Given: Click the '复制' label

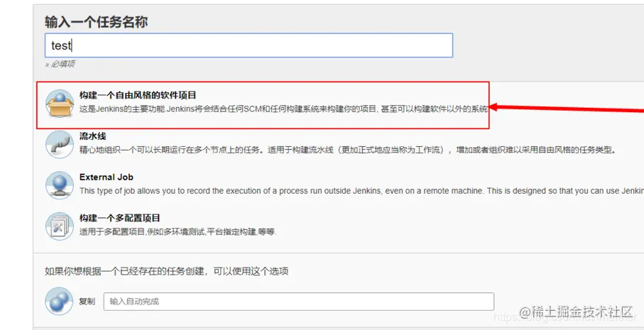Looking at the screenshot, I should point(87,302).
